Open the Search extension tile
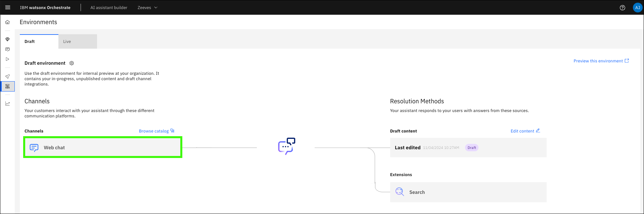 click(468, 192)
